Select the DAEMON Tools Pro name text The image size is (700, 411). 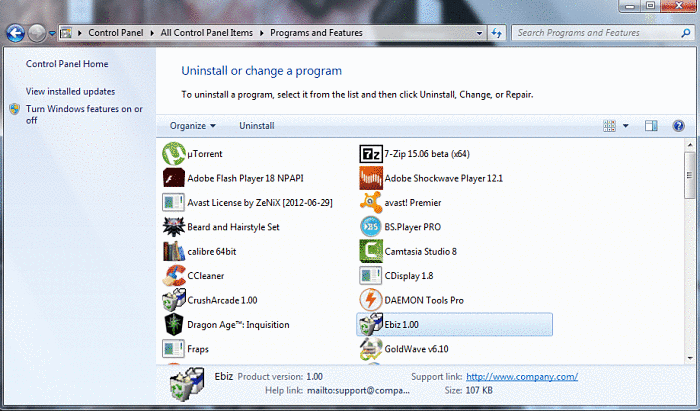coord(424,300)
